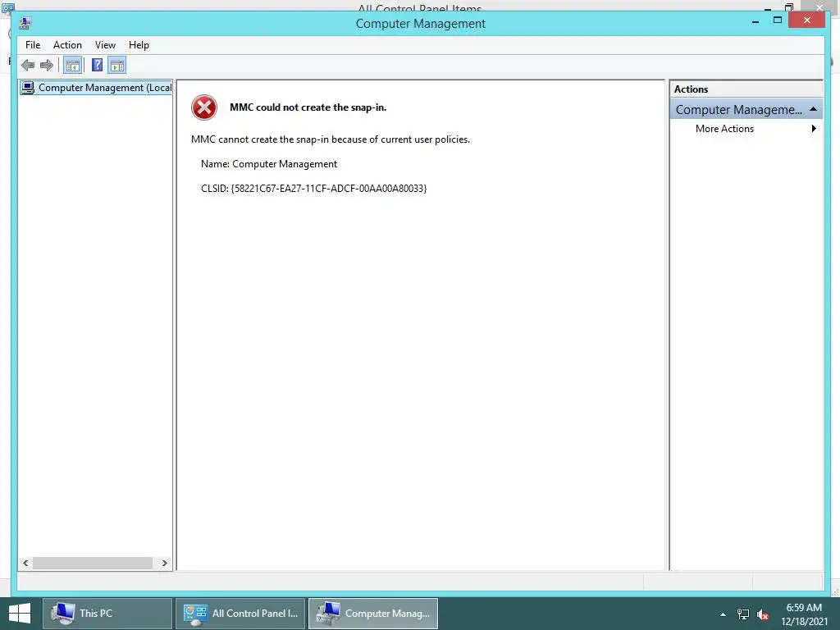The height and width of the screenshot is (630, 840).
Task: Click the network icon in system tray
Action: click(743, 614)
